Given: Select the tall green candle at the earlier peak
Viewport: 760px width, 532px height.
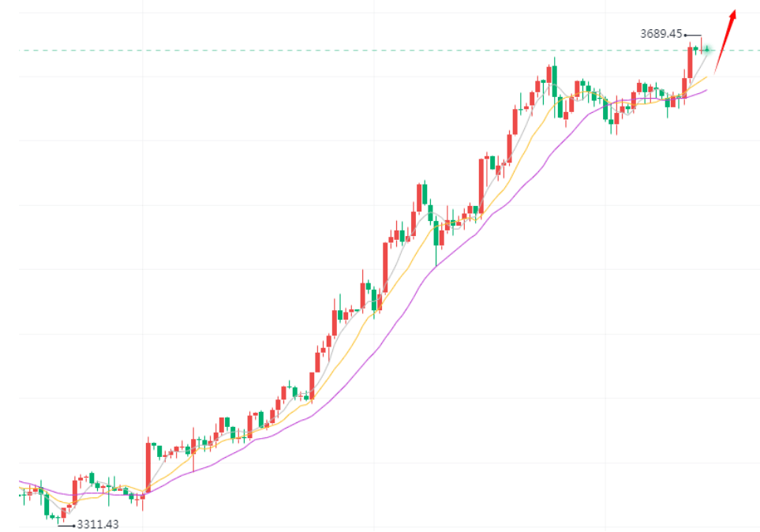Looking at the screenshot, I should (554, 79).
